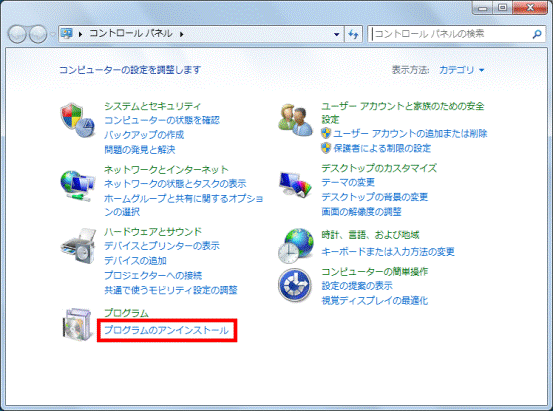Expand the arrow before コントロール パネル breadcrumb

point(80,34)
